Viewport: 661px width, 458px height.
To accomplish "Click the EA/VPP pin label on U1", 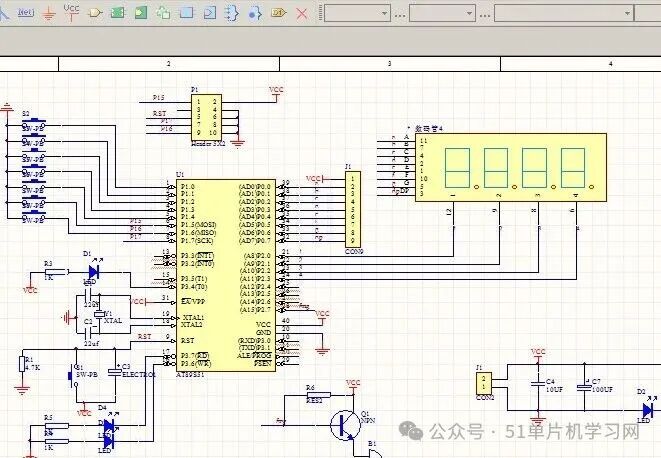I will pos(193,301).
